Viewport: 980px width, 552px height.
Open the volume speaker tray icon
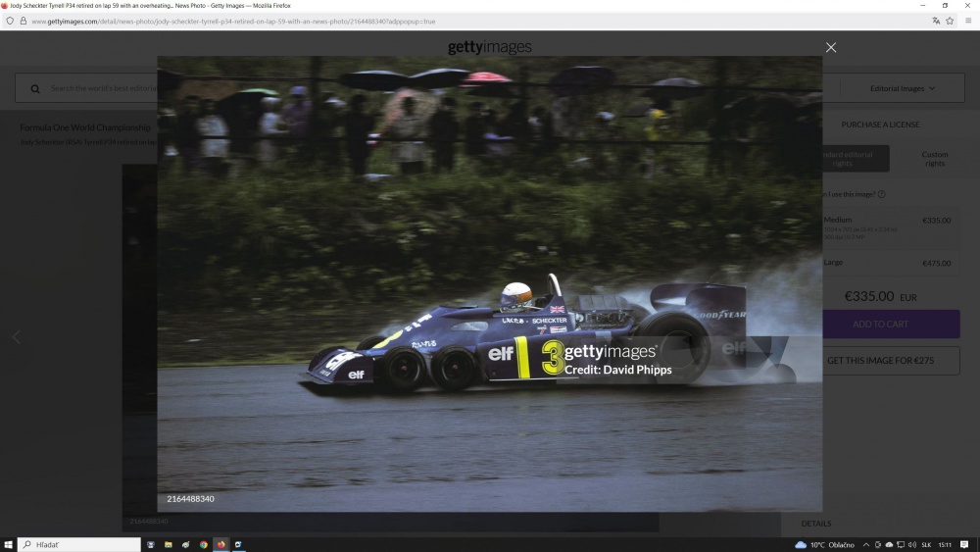point(911,545)
